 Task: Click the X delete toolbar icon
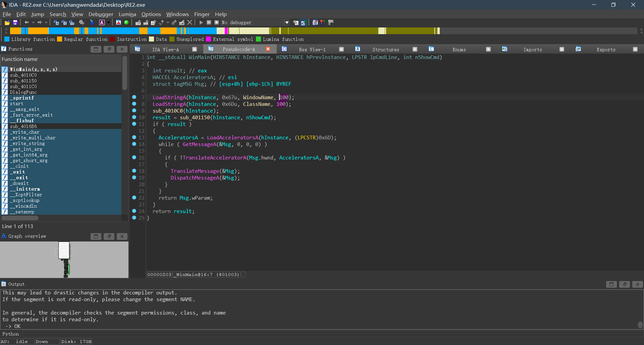[190, 22]
